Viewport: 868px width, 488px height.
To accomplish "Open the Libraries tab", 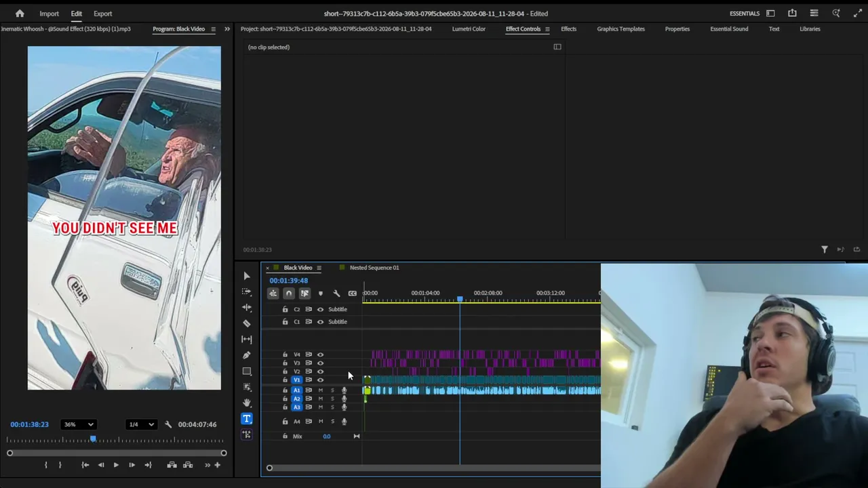I will click(810, 29).
